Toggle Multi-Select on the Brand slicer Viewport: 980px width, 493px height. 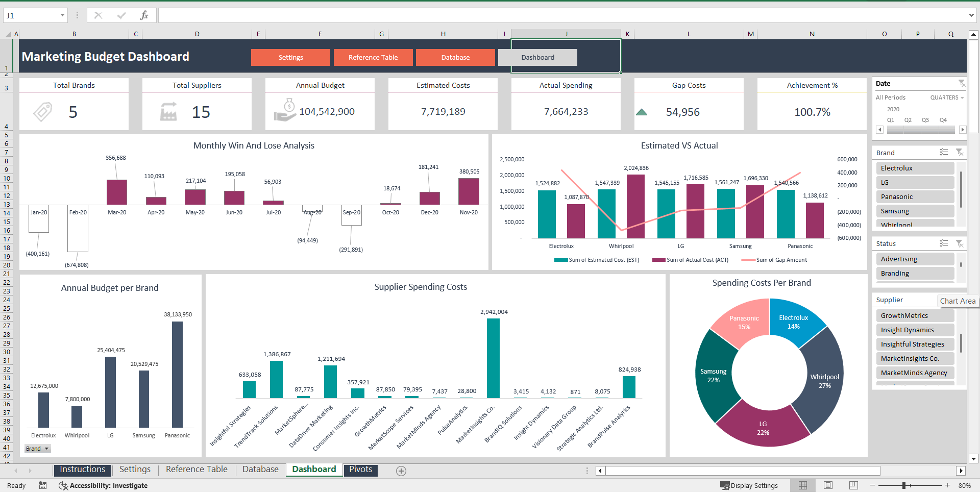[944, 152]
